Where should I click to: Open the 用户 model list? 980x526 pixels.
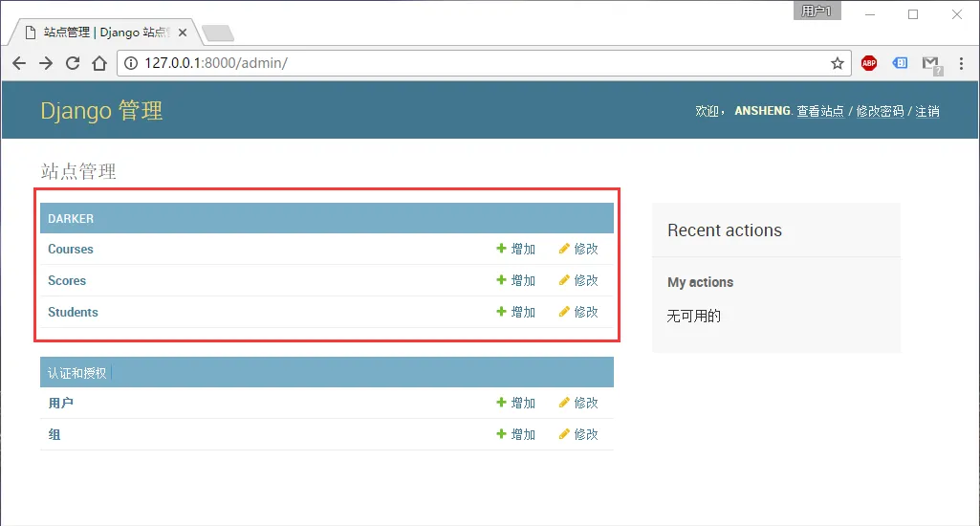(x=60, y=404)
